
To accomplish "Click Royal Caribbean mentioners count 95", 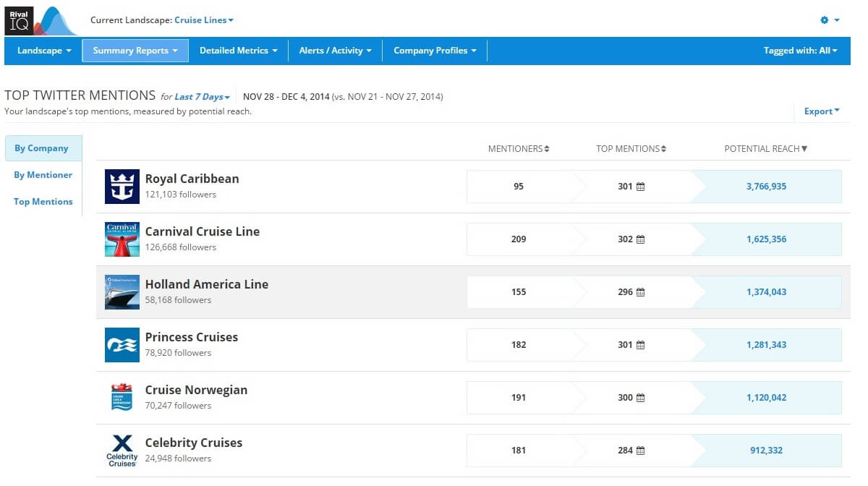I will click(519, 187).
